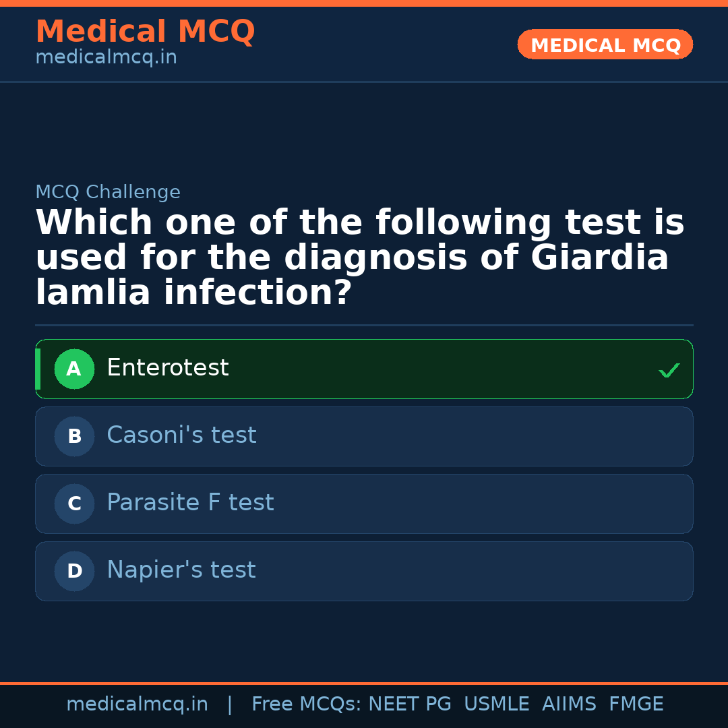The width and height of the screenshot is (728, 728).
Task: Click the green checkmark on Enterotest row
Action: [x=669, y=370]
